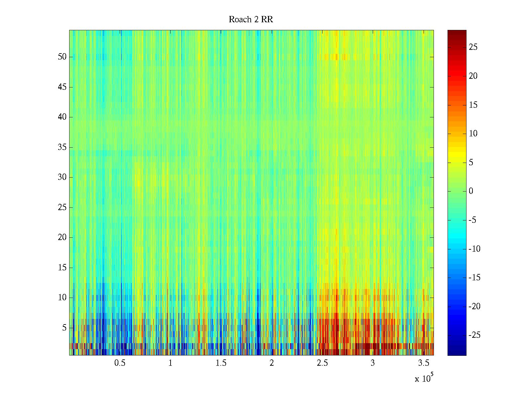This screenshot has height=399, width=532.
Task: Select the x-axis tick label 1.5
Action: pyautogui.click(x=221, y=363)
